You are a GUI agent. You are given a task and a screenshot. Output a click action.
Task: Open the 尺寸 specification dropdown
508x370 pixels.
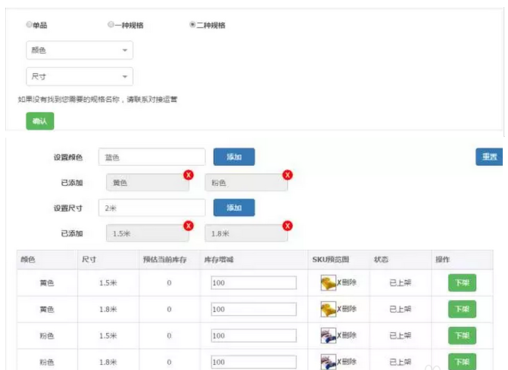click(80, 77)
